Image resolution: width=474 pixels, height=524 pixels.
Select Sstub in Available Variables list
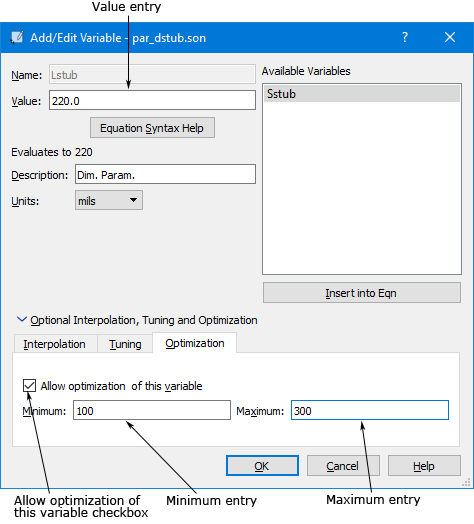click(362, 94)
